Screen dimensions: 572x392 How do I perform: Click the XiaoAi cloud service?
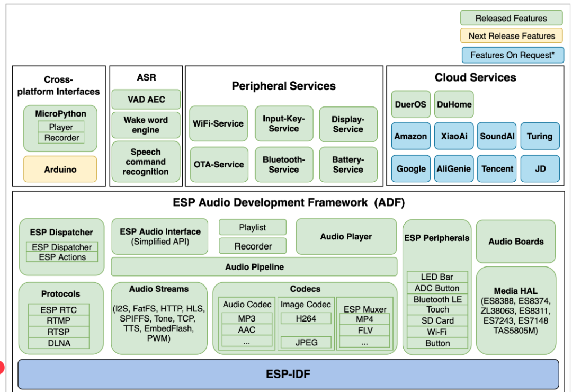[x=454, y=136]
